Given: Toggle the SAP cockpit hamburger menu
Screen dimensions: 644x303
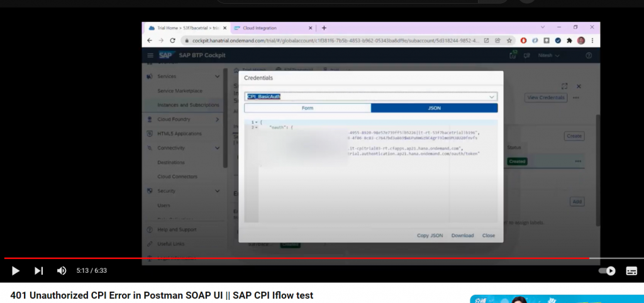Looking at the screenshot, I should tap(150, 55).
